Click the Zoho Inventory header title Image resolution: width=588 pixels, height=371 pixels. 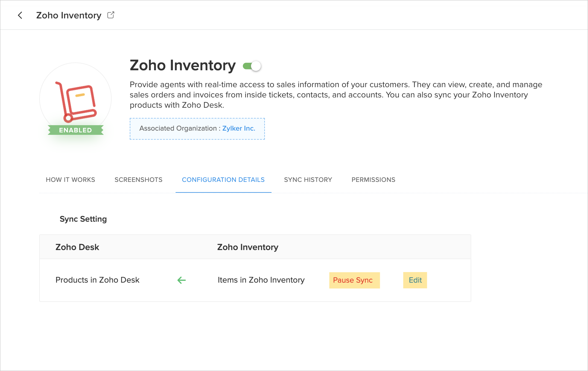click(68, 15)
